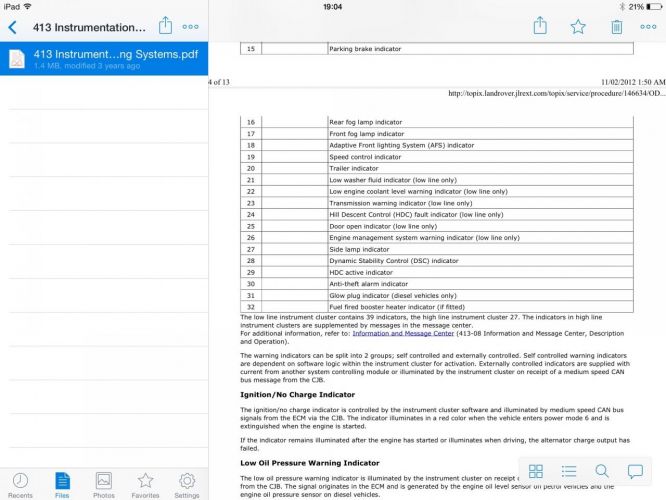Switch to Photos tab

(104, 485)
